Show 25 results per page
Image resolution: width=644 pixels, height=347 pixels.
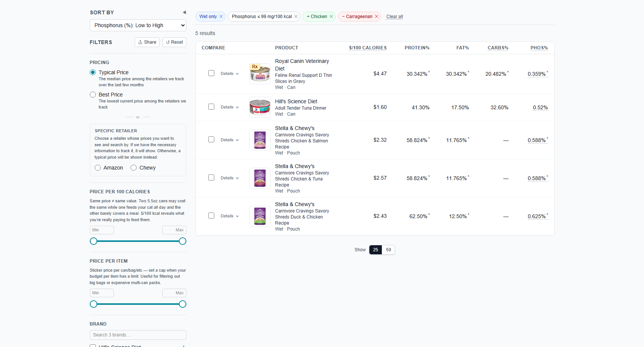click(x=375, y=250)
